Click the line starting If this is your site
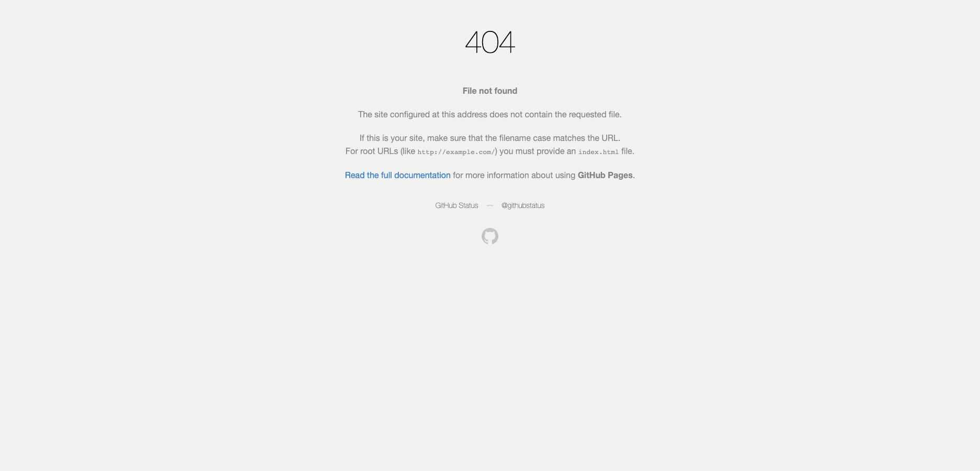Screen dimensions: 980x471 [x=490, y=138]
